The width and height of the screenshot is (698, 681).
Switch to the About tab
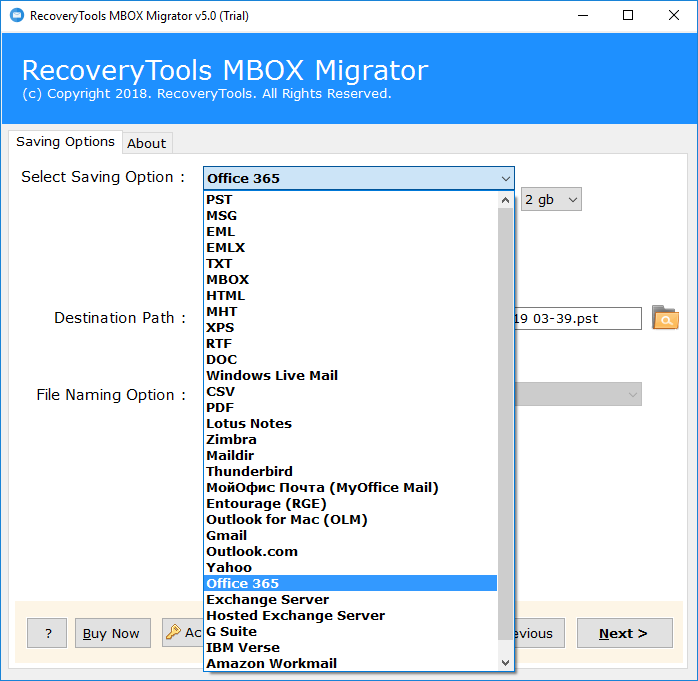point(146,143)
